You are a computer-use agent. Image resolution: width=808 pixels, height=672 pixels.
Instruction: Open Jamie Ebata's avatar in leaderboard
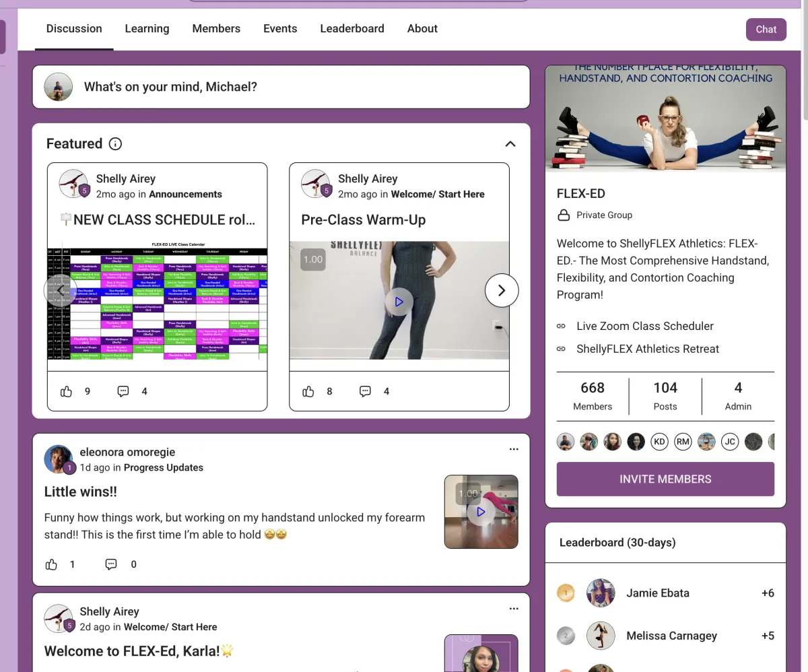click(601, 593)
